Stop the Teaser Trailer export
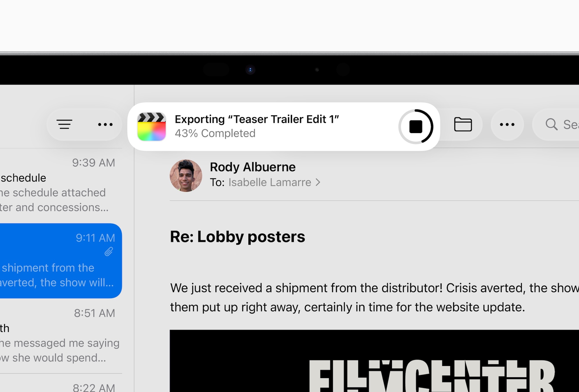Screen dimensions: 579x392 coord(416,127)
